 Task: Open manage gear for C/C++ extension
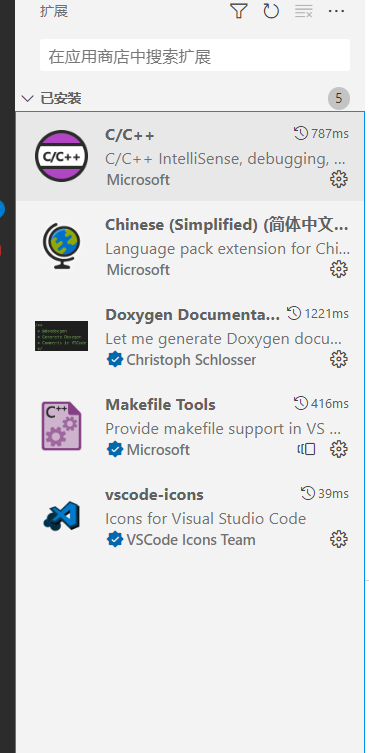tap(339, 180)
